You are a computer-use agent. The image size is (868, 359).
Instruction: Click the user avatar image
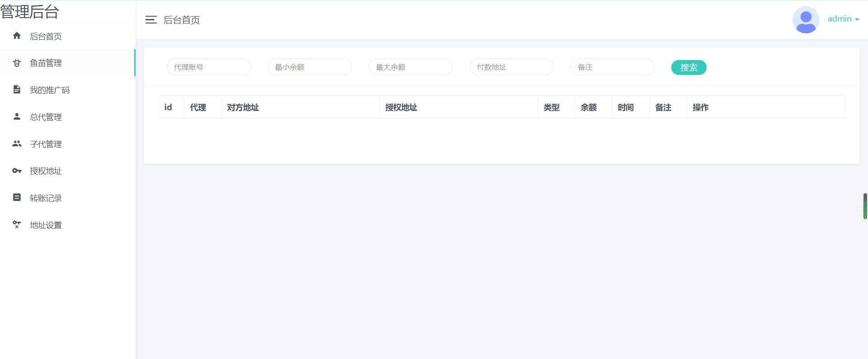click(x=806, y=20)
